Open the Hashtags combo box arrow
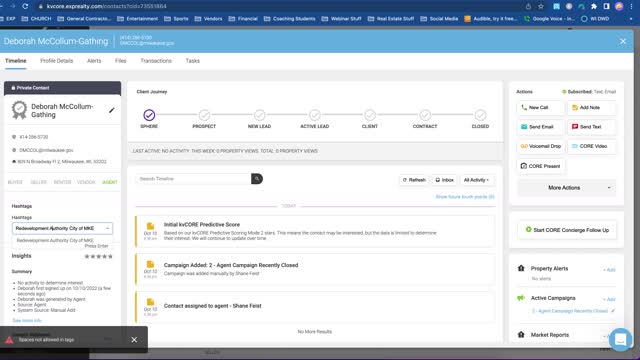The height and width of the screenshot is (360, 640). point(107,229)
